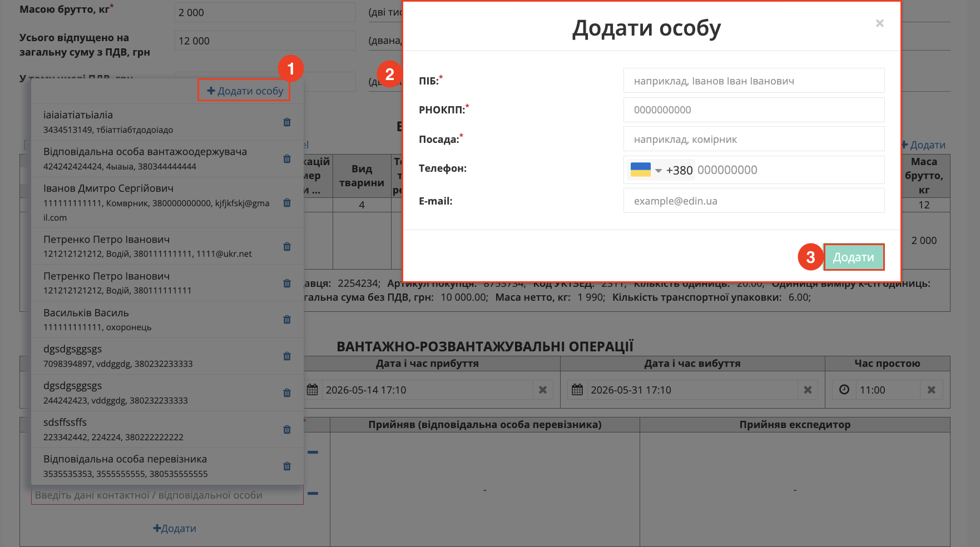Remove Іванов Дмитро Сергійович with trash icon

pyautogui.click(x=287, y=203)
